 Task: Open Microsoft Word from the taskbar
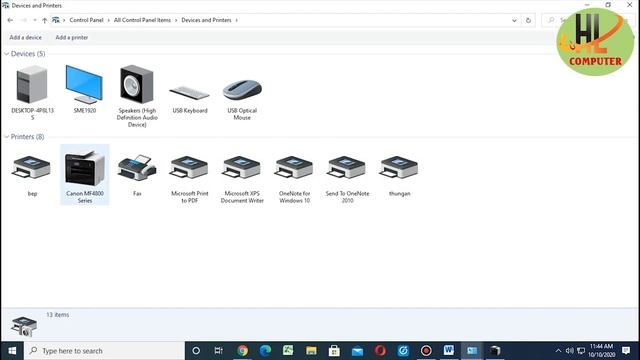click(x=449, y=351)
